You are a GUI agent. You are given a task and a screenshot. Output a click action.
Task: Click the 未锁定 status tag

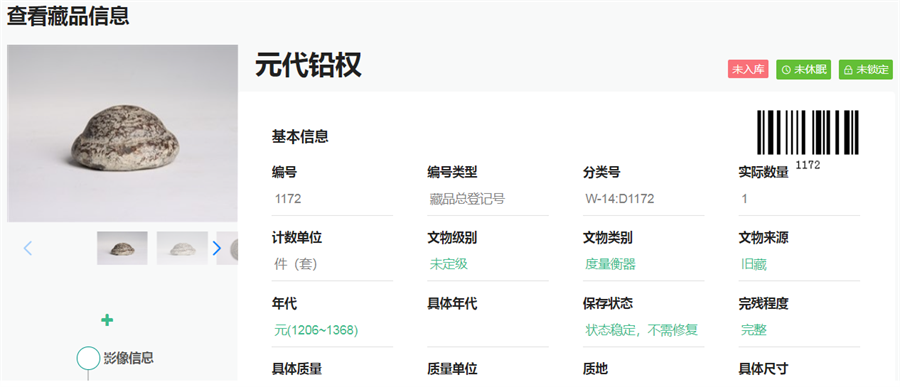tap(866, 69)
